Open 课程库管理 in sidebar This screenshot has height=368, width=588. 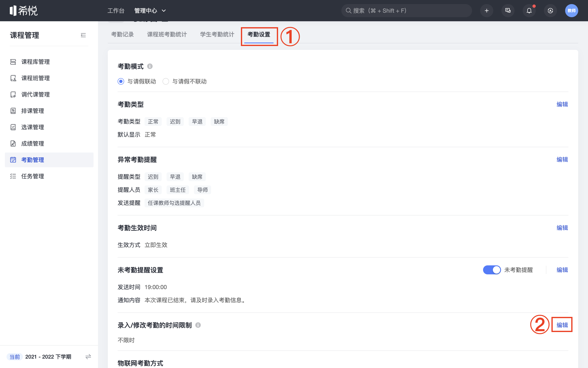(49, 62)
